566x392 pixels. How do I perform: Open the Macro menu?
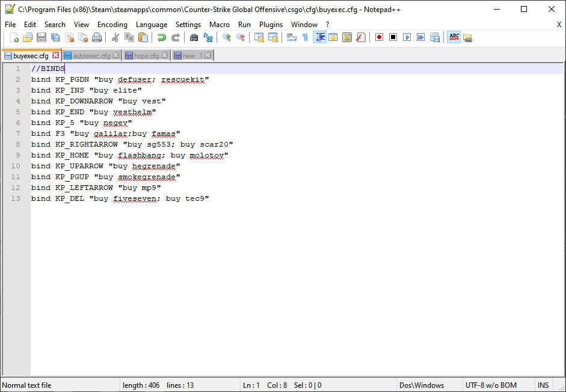pos(220,25)
